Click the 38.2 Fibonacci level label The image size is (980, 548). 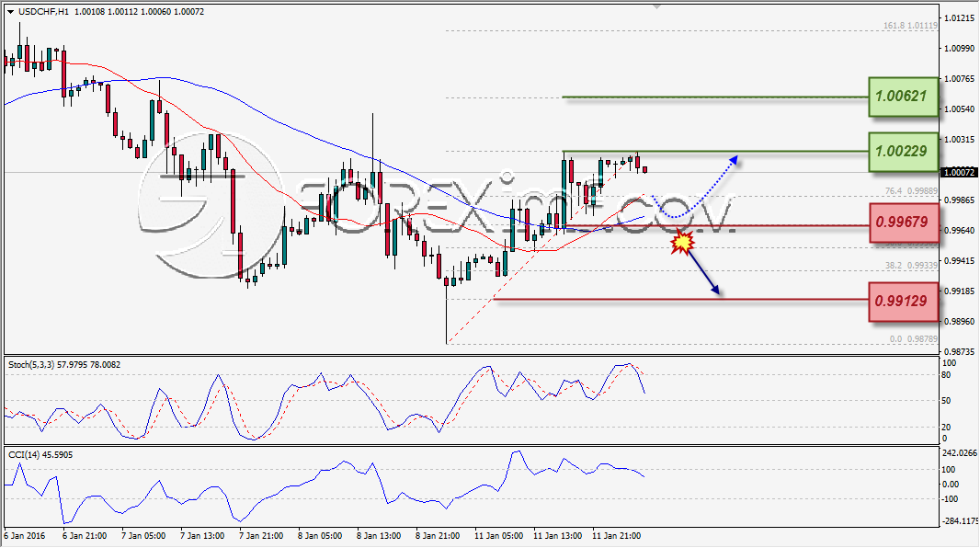911,266
